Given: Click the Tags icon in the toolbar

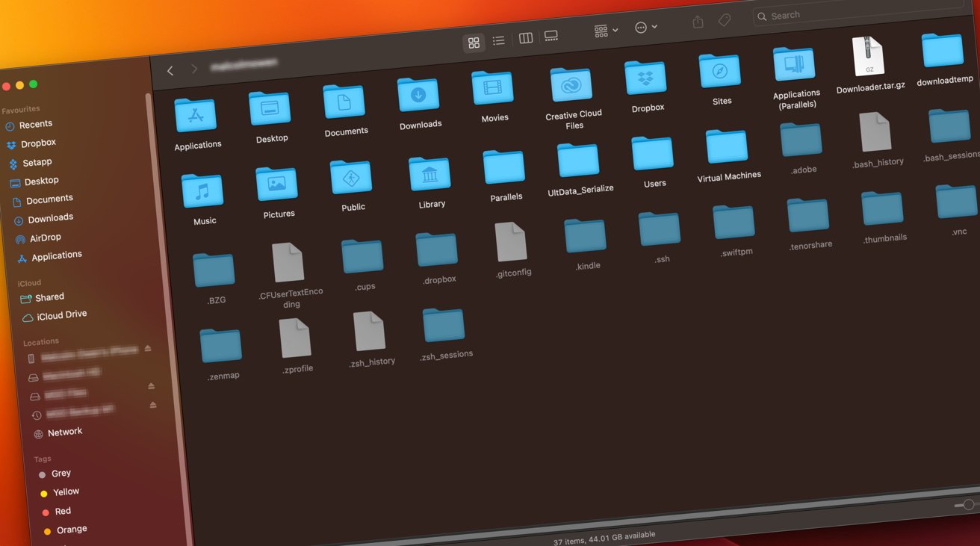Looking at the screenshot, I should [724, 19].
